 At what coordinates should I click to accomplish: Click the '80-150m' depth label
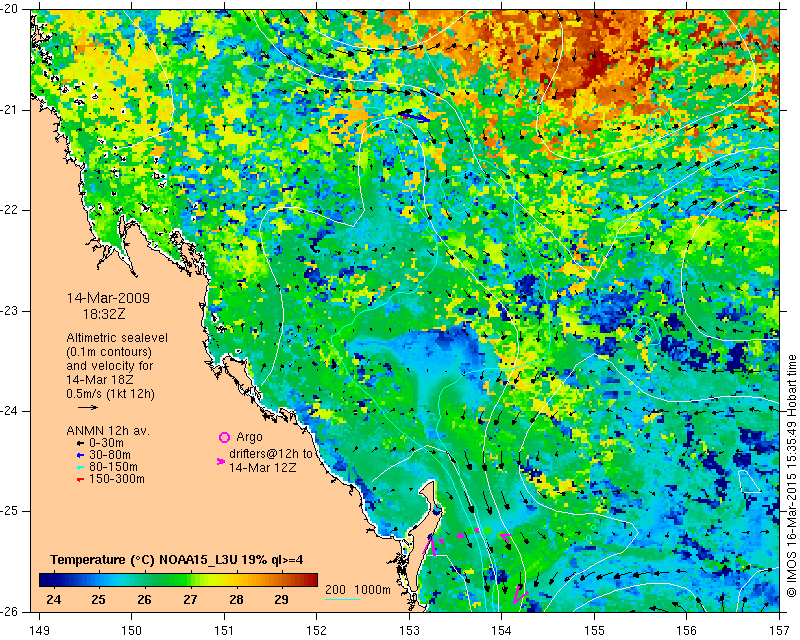coord(113,467)
